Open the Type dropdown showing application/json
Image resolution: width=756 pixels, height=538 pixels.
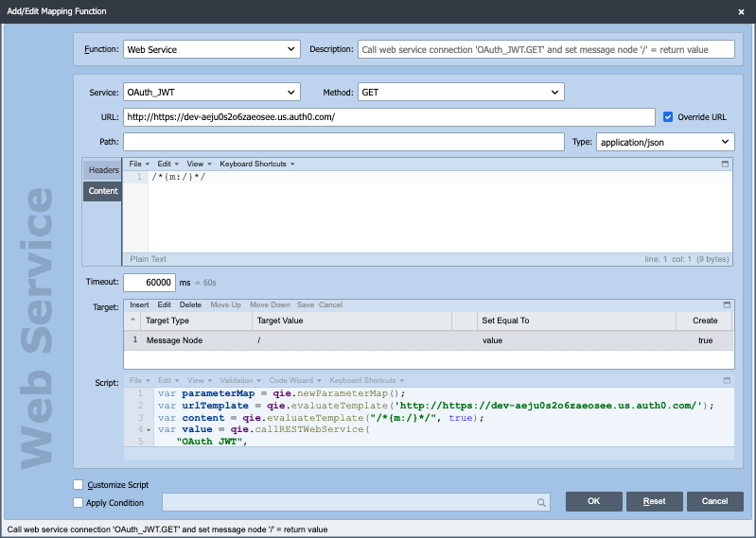click(x=665, y=142)
